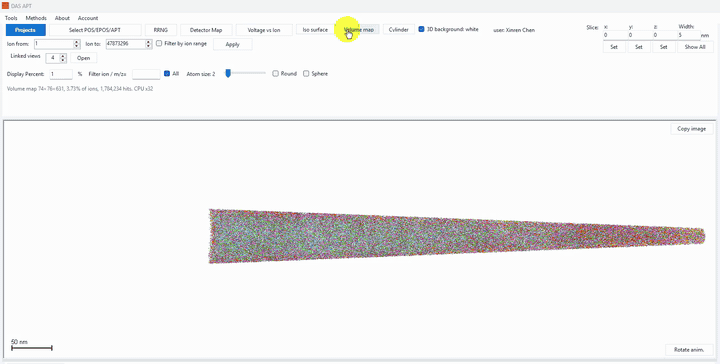Click the Iso surface button
Image resolution: width=720 pixels, height=364 pixels.
pos(315,30)
